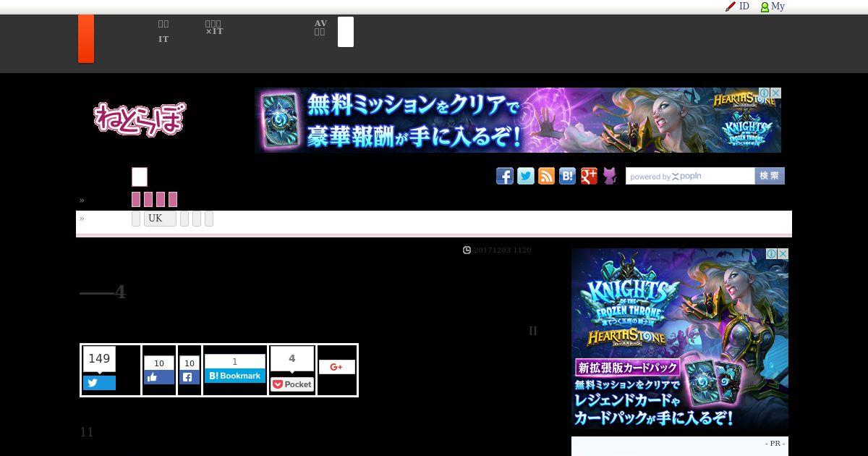This screenshot has width=868, height=456.
Task: Close the top banner ad with X
Action: 776,93
